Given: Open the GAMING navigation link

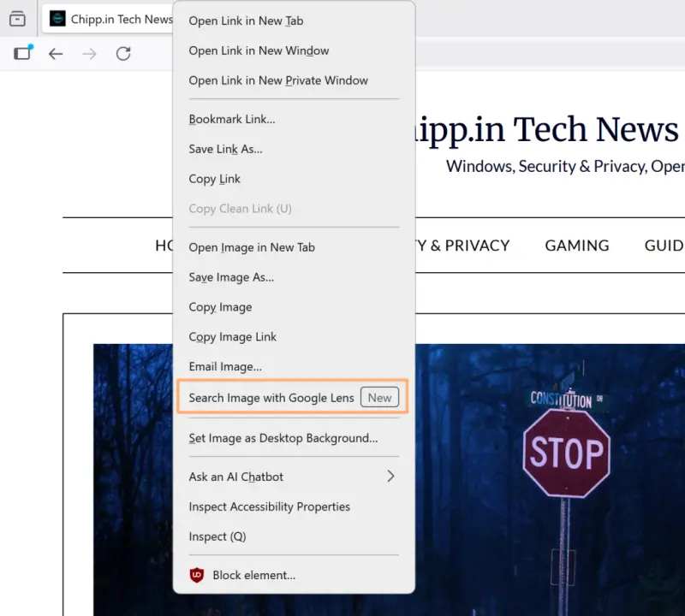Looking at the screenshot, I should click(x=576, y=246).
